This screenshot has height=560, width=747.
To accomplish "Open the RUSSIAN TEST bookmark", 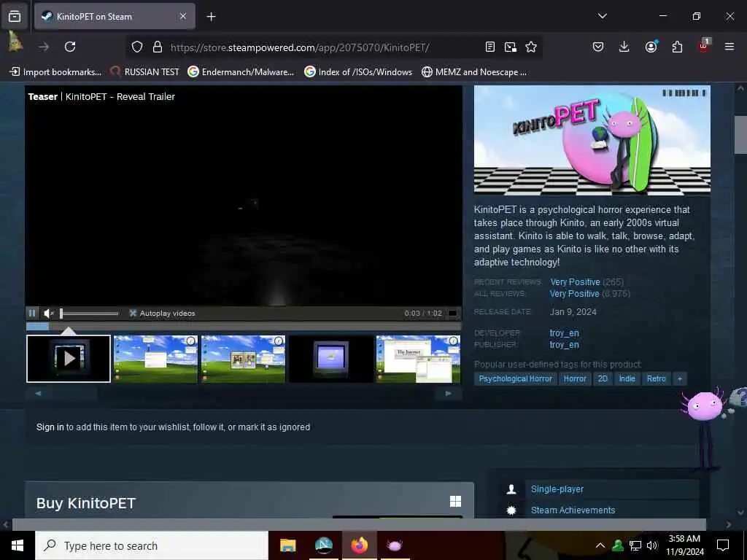I will pyautogui.click(x=145, y=72).
